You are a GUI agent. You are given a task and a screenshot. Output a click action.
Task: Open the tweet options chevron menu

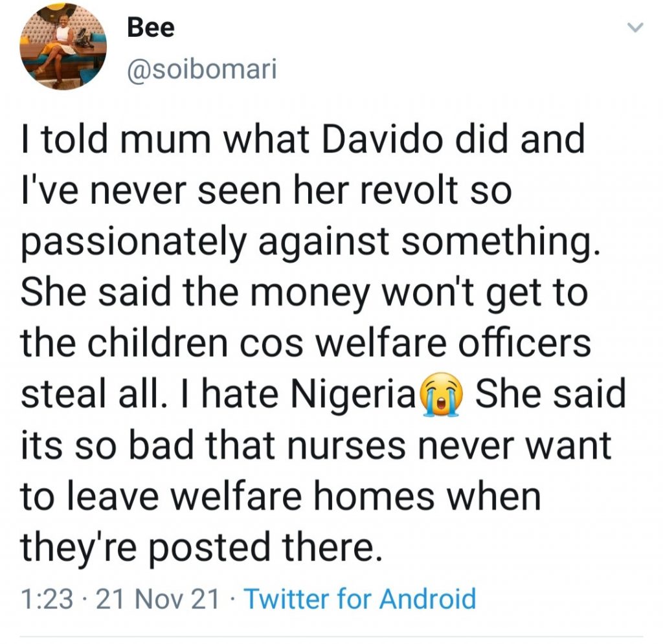pos(636,27)
